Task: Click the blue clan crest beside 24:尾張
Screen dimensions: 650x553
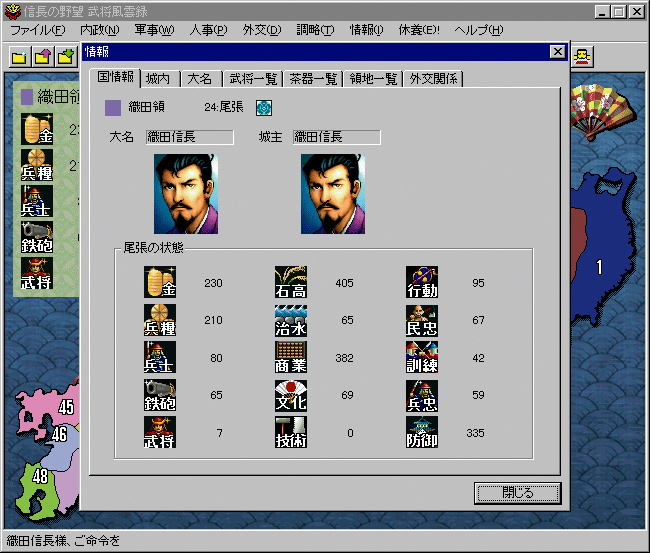Action: tap(264, 108)
